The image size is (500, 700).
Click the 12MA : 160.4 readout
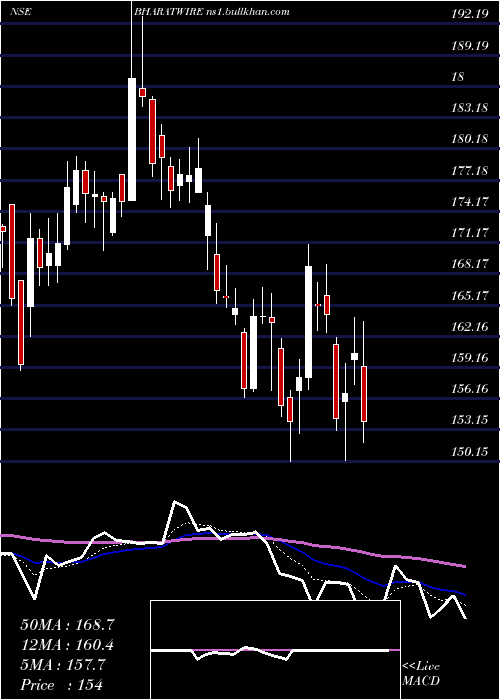[x=67, y=645]
